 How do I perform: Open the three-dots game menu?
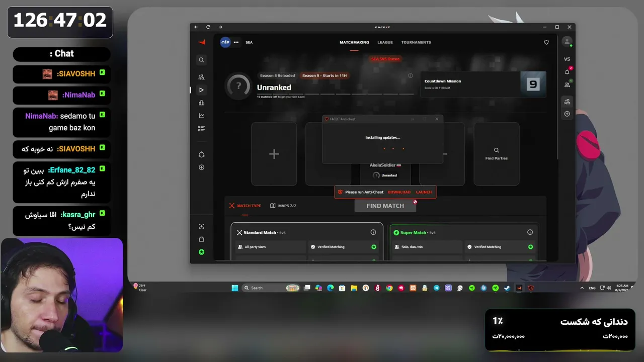[236, 42]
